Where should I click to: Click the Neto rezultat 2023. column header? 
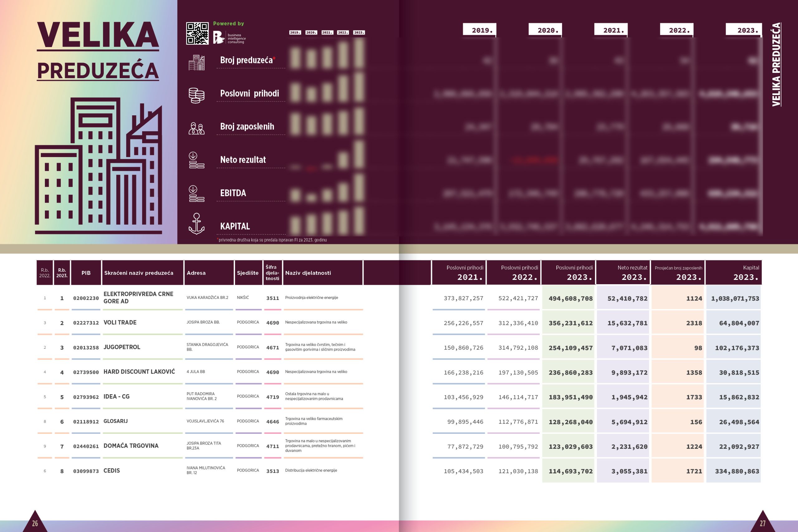pos(623,273)
